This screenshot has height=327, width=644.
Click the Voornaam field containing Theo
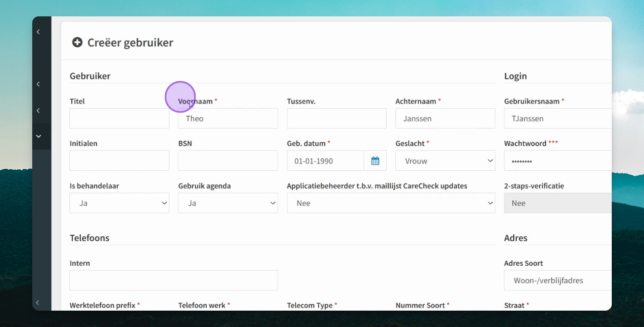[x=228, y=119]
